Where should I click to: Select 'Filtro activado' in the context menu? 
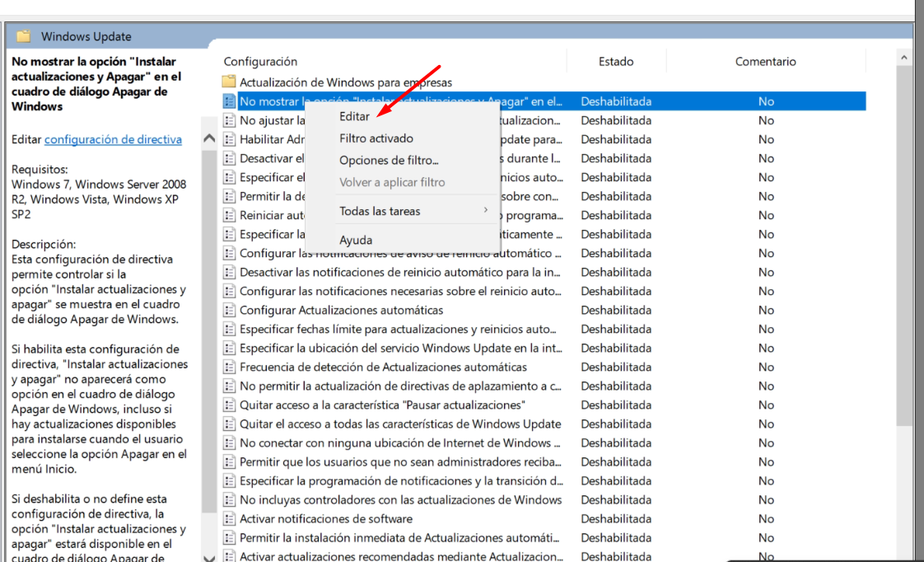click(376, 138)
